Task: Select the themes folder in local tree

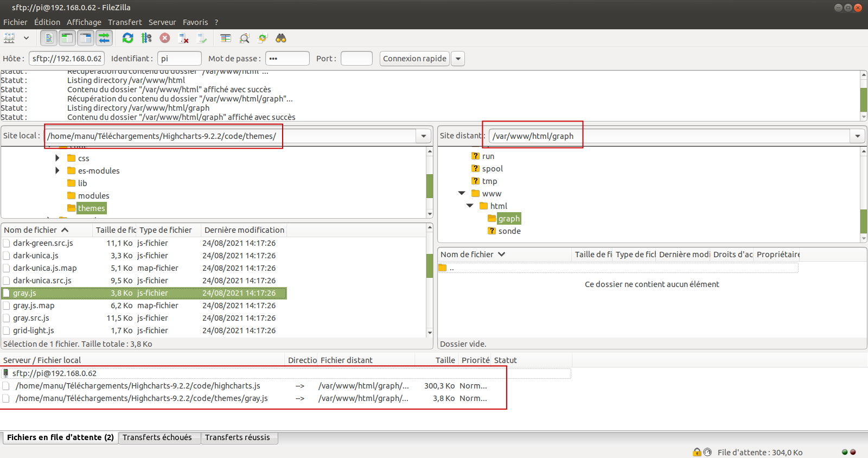Action: pos(91,208)
